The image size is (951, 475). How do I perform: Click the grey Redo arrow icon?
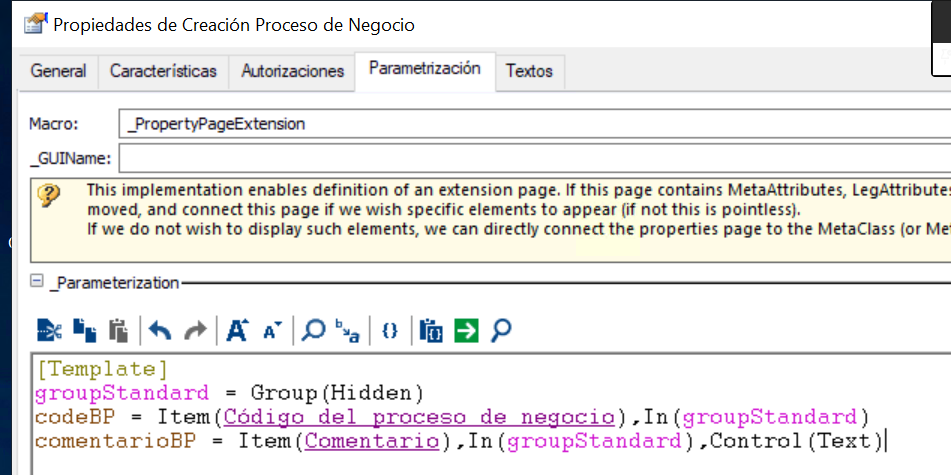[x=195, y=331]
